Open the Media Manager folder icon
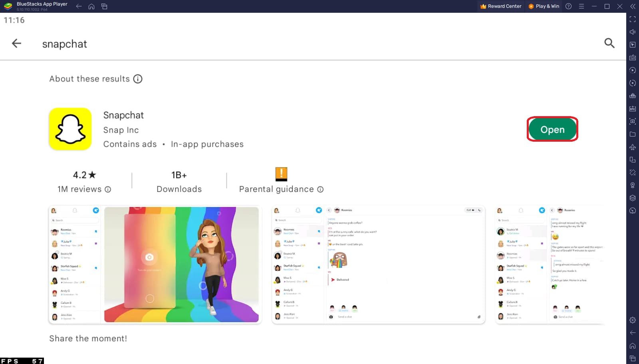Image resolution: width=639 pixels, height=364 pixels. click(x=633, y=134)
